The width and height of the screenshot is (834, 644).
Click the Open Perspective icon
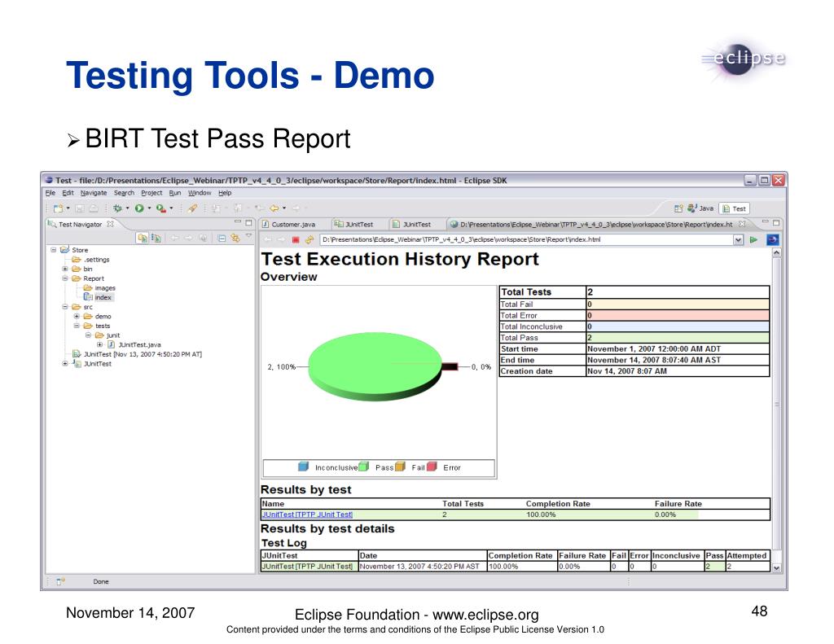click(x=678, y=208)
